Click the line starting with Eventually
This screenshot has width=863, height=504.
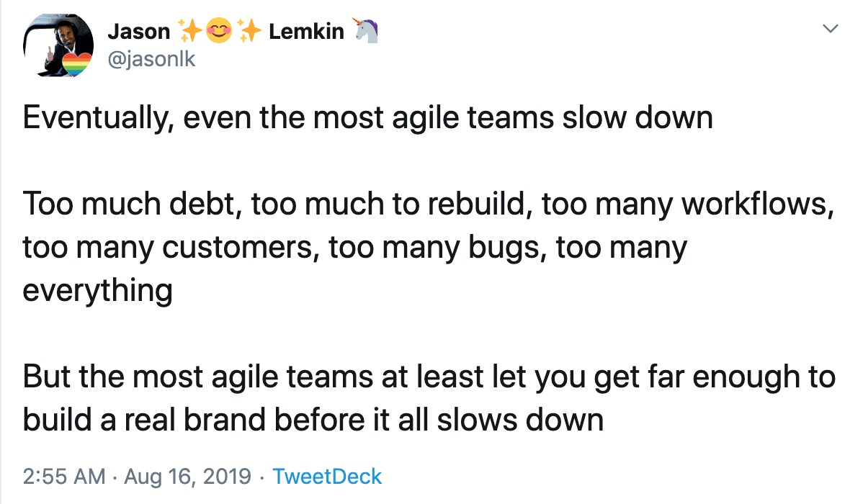(x=367, y=117)
